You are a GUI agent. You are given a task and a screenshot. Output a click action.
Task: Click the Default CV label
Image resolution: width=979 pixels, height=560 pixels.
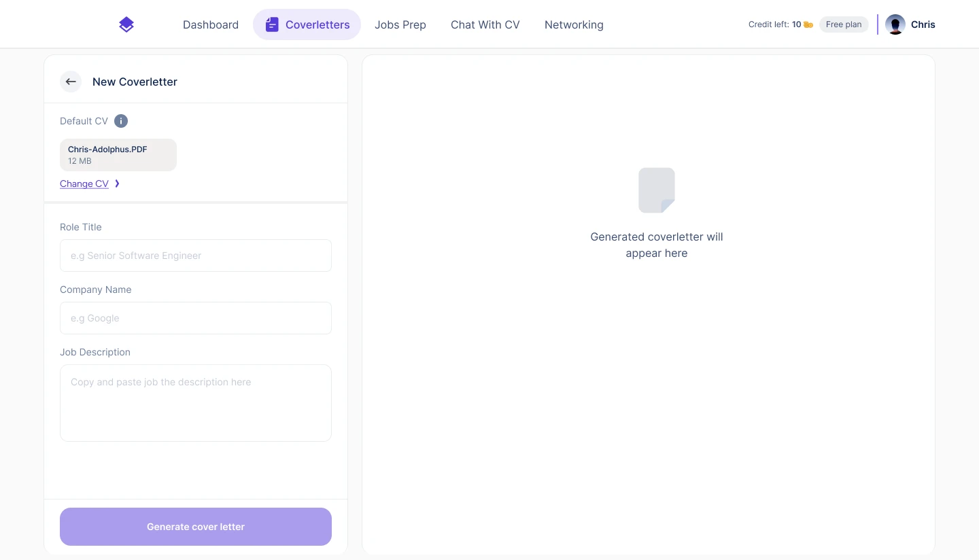point(84,121)
